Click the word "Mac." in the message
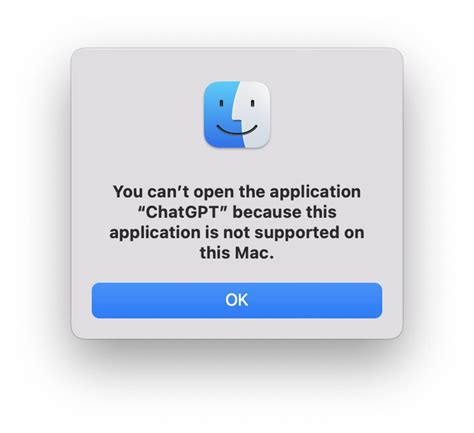 (x=254, y=253)
